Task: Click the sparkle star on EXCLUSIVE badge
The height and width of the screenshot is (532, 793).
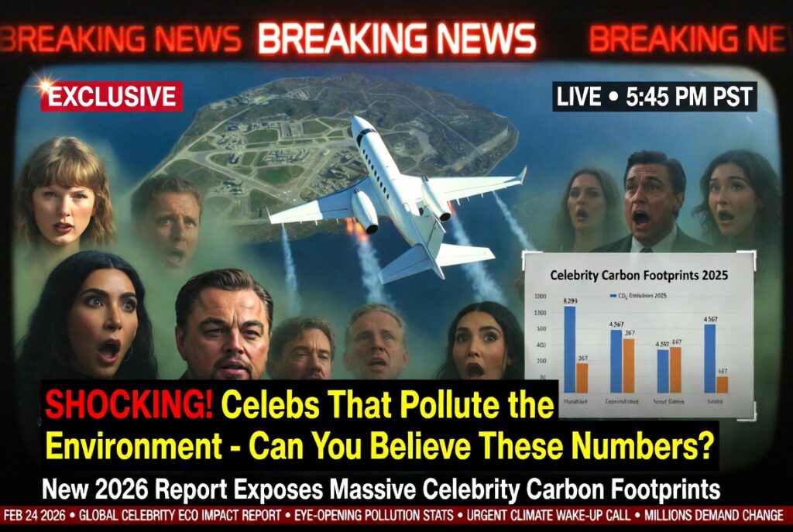Action: (46, 84)
